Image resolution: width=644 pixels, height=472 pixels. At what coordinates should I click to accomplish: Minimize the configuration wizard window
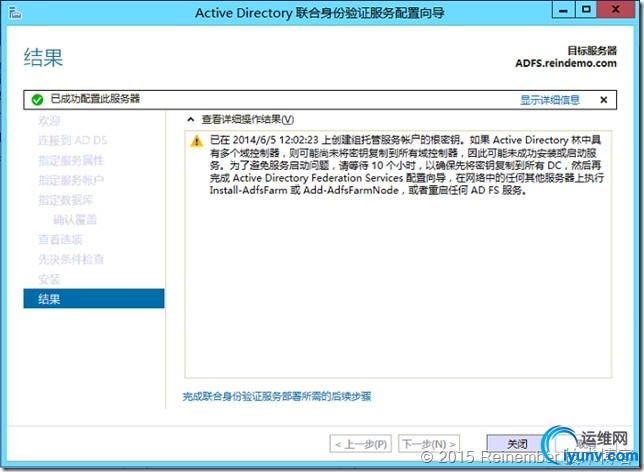pyautogui.click(x=563, y=9)
